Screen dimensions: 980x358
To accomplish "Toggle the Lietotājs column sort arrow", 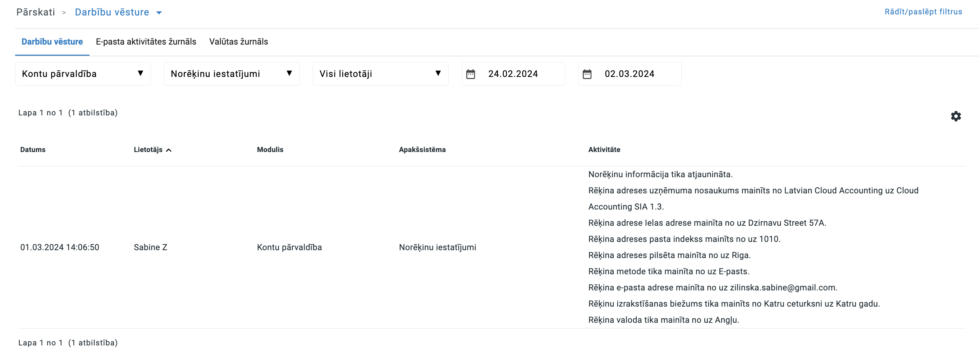I will click(169, 150).
